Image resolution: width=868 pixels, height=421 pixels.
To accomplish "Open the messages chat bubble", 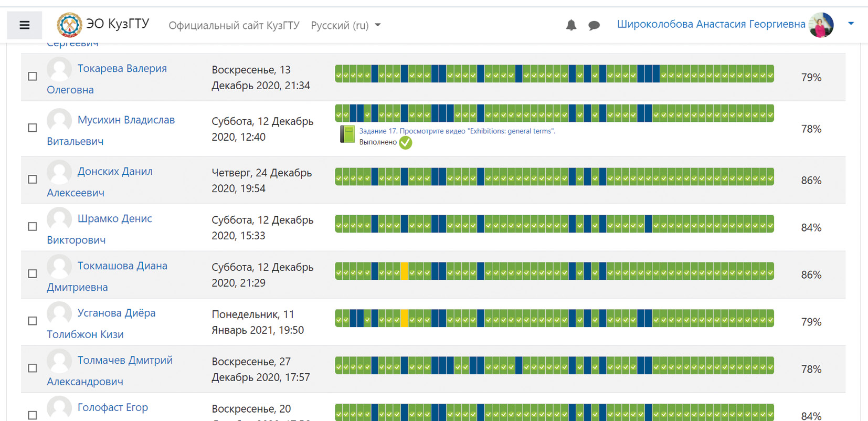I will coord(594,25).
